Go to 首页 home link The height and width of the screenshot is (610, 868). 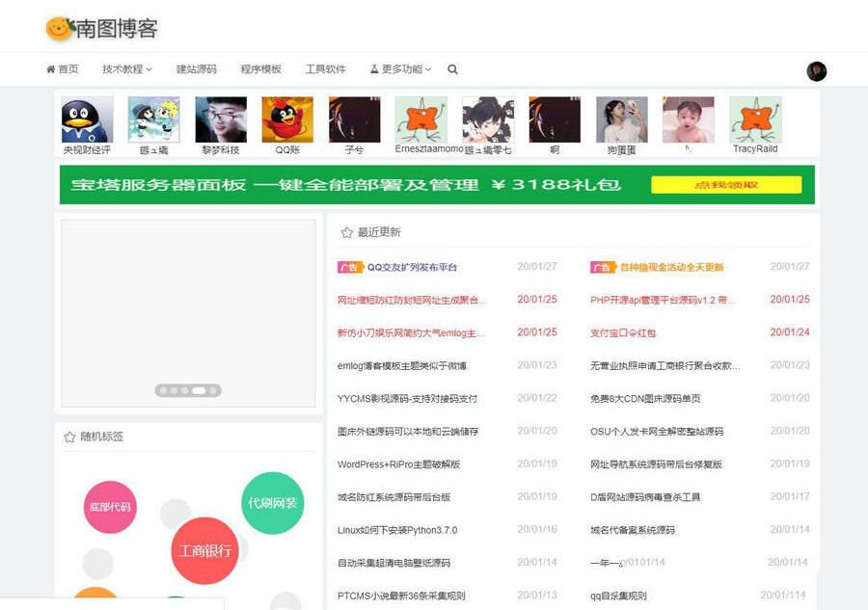(x=62, y=69)
